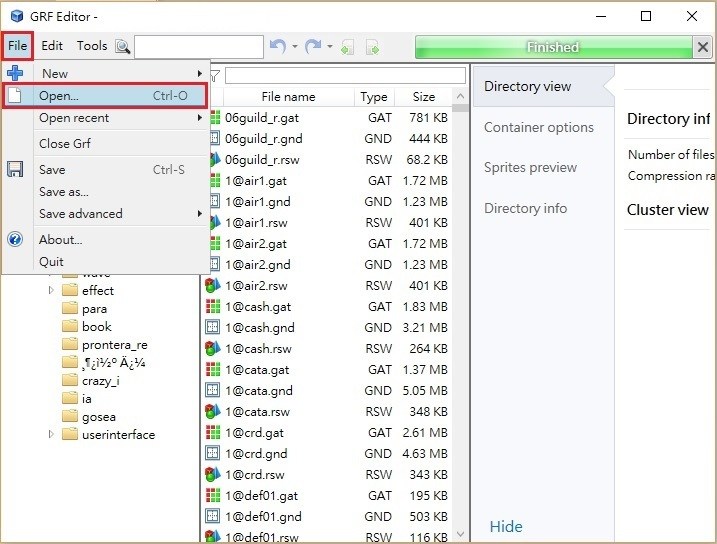This screenshot has width=717, height=544.
Task: Click the Undo arrow icon
Action: (278, 46)
